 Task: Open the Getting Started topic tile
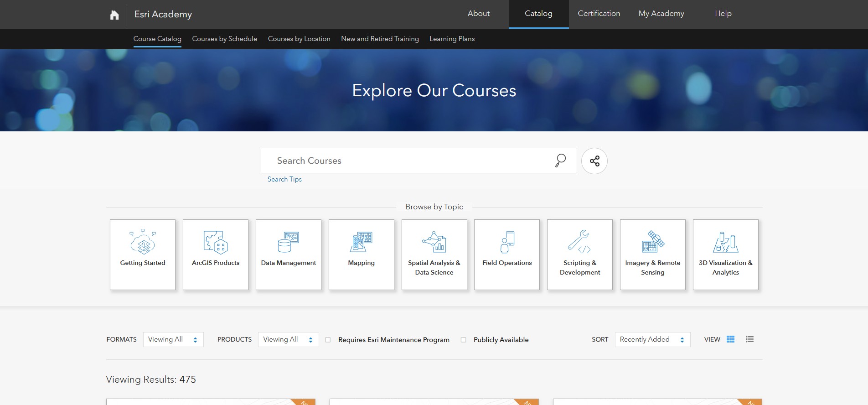pyautogui.click(x=143, y=254)
